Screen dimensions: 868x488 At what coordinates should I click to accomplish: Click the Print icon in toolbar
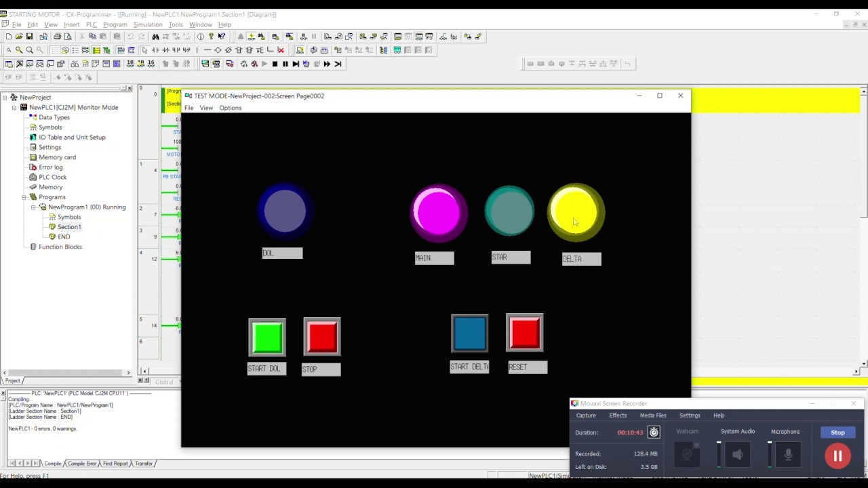pyautogui.click(x=57, y=37)
